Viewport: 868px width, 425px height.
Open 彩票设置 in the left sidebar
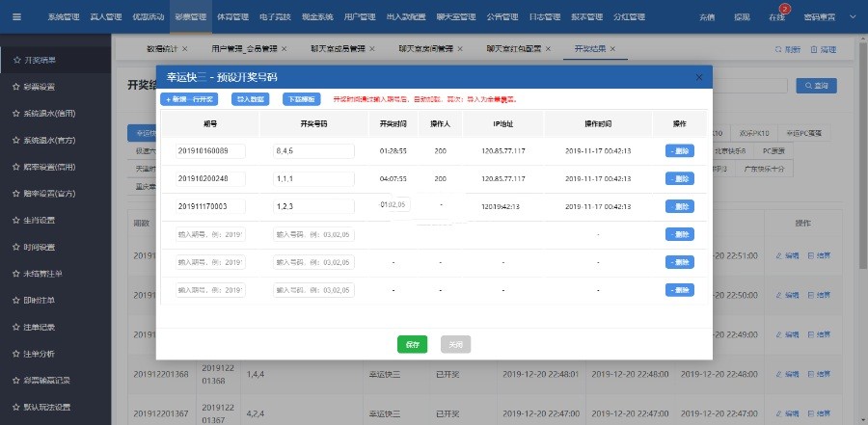(40, 87)
